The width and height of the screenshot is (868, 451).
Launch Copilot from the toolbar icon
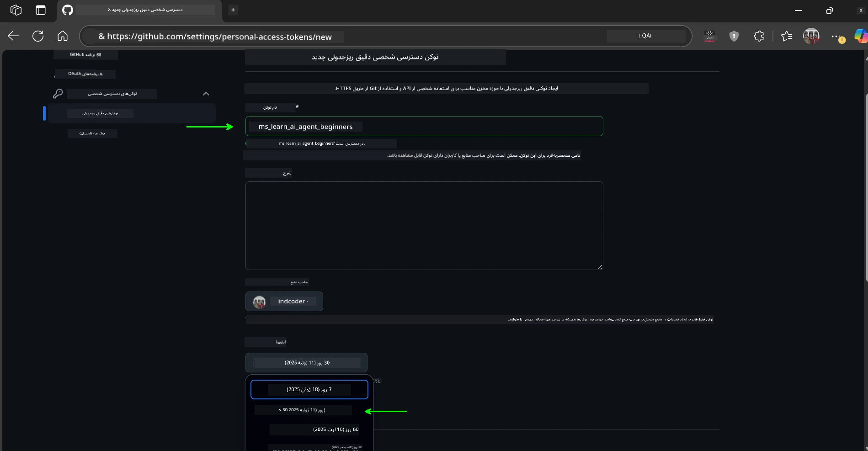861,36
